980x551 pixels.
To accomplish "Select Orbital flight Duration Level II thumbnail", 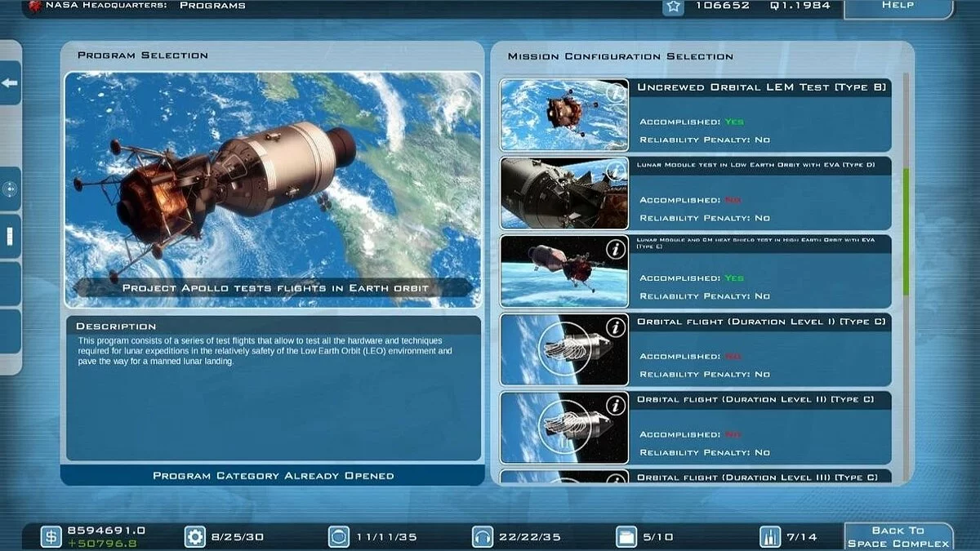I will coord(564,428).
